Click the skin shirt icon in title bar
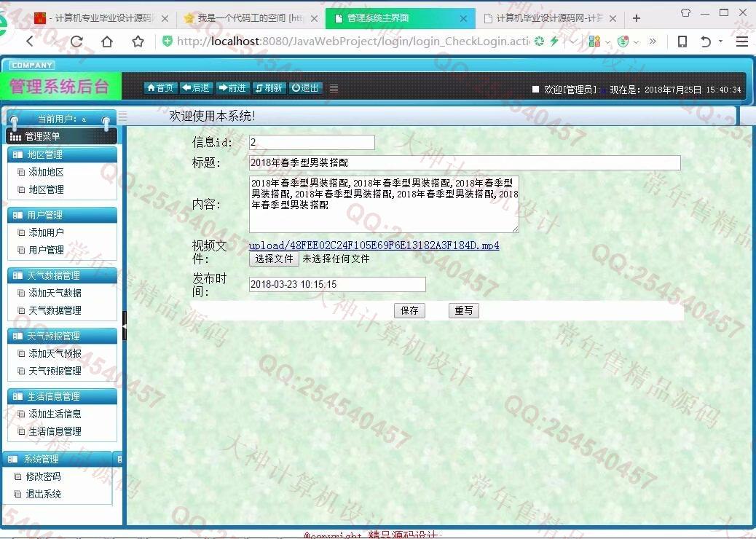Image resolution: width=756 pixels, height=539 pixels. [x=685, y=12]
